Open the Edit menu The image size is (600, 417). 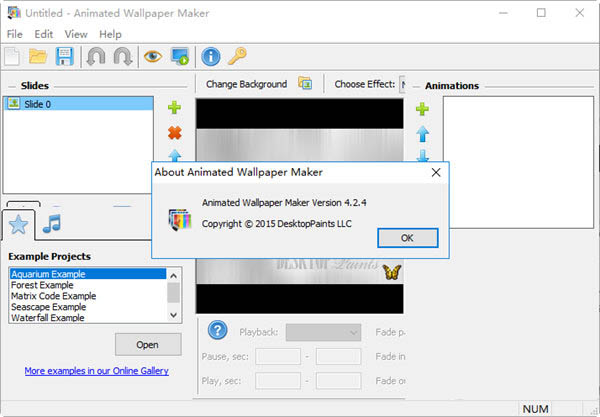[x=44, y=34]
